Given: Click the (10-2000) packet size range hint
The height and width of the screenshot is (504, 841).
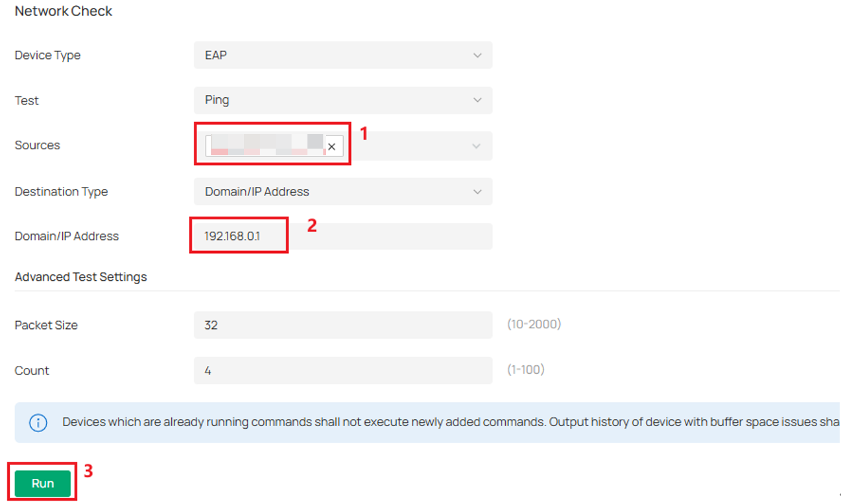Looking at the screenshot, I should pyautogui.click(x=534, y=324).
